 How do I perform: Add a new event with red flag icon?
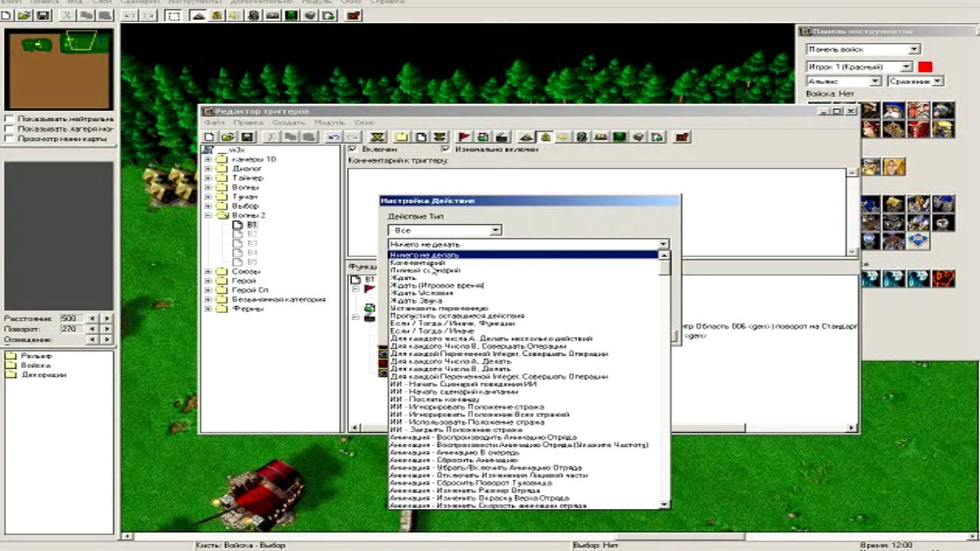pos(464,137)
